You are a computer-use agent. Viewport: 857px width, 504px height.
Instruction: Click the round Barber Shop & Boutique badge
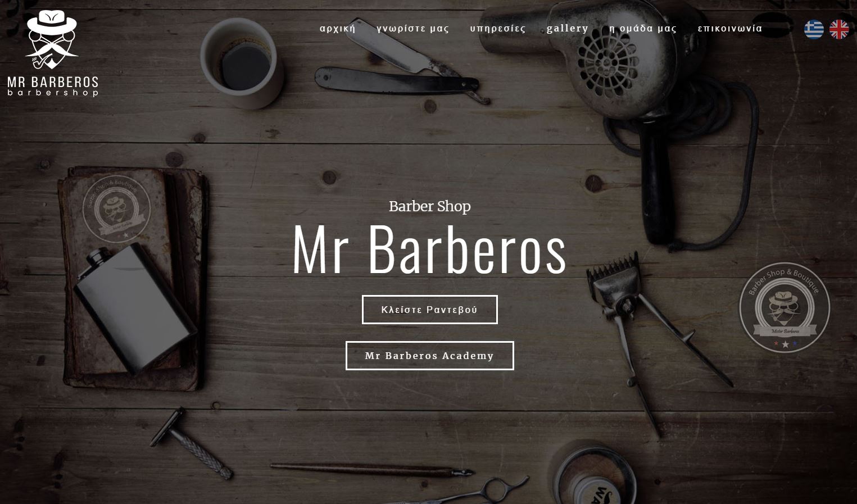click(785, 307)
